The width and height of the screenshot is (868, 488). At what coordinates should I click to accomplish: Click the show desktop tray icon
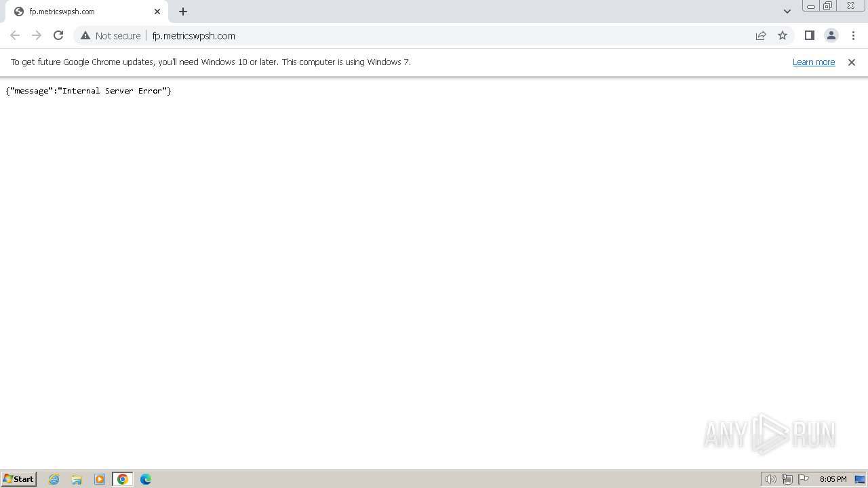(x=860, y=479)
